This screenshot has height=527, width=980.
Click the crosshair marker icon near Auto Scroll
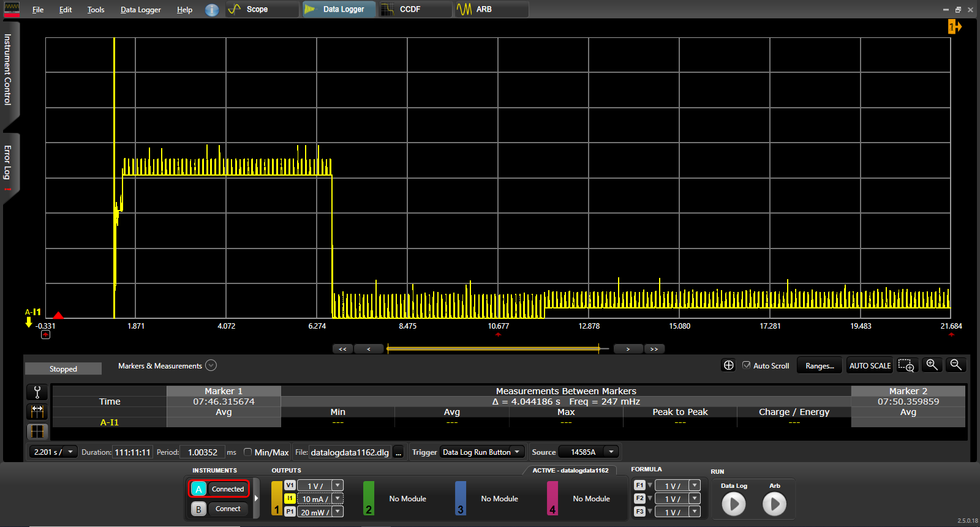point(728,365)
